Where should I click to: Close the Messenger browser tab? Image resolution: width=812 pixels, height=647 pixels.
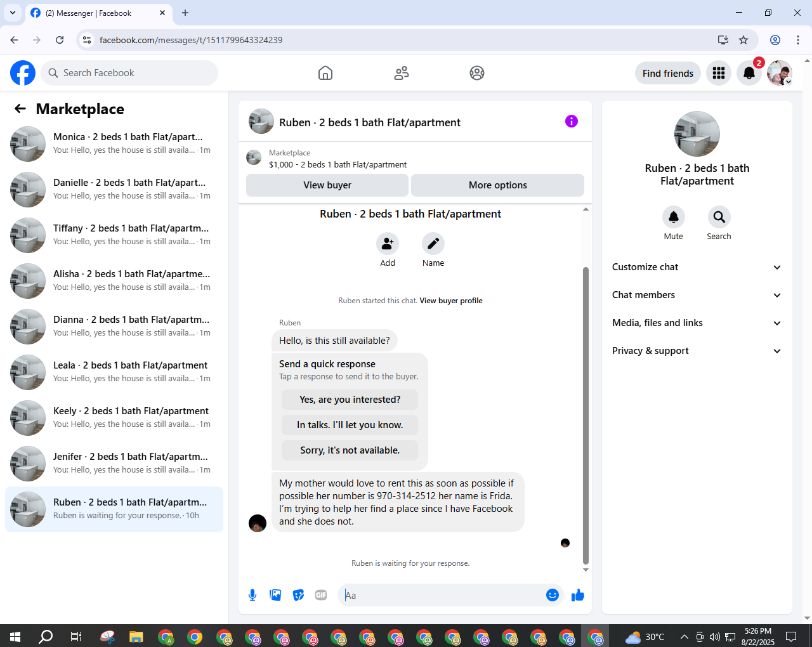click(x=162, y=13)
